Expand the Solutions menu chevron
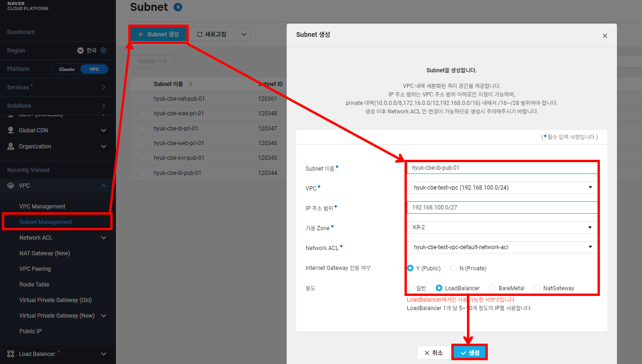642x364 pixels. tap(104, 106)
